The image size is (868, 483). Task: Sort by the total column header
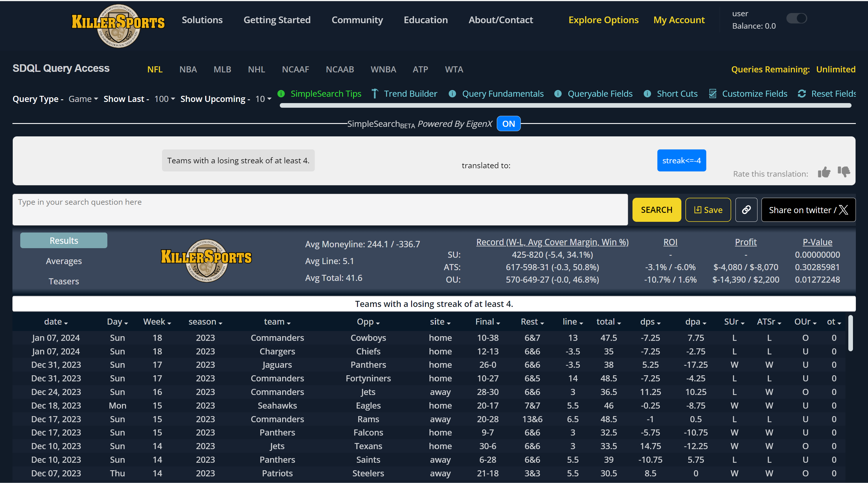tap(608, 322)
